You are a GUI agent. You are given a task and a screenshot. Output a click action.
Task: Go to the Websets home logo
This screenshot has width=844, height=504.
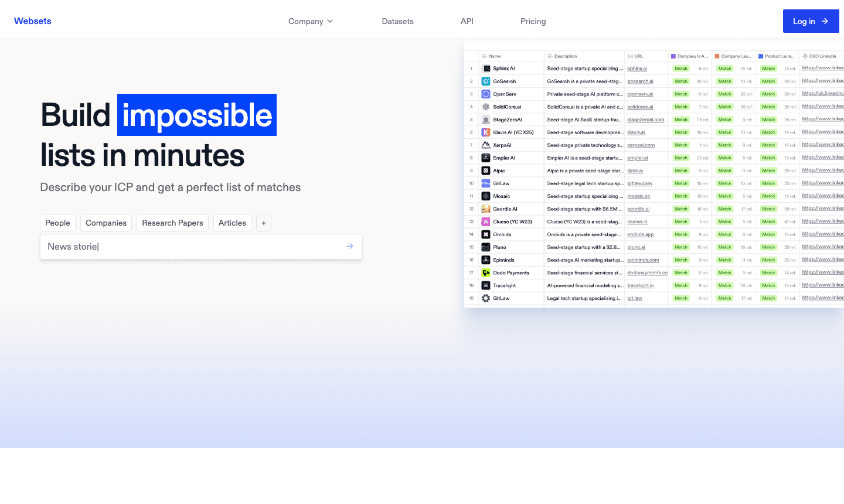(x=33, y=21)
